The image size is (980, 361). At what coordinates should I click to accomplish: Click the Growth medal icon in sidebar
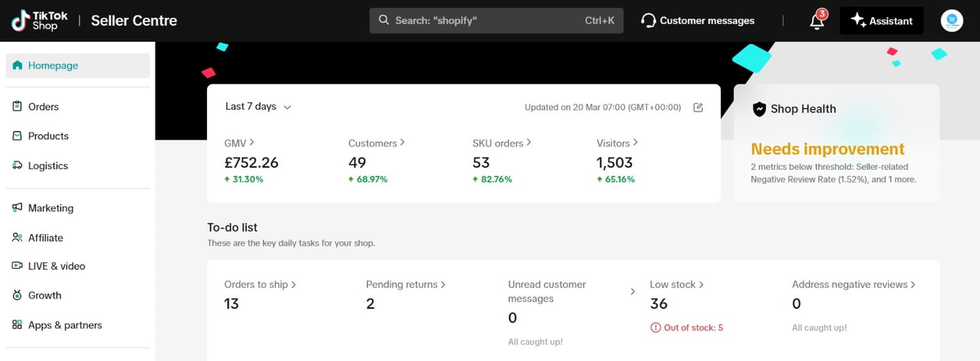pos(17,295)
